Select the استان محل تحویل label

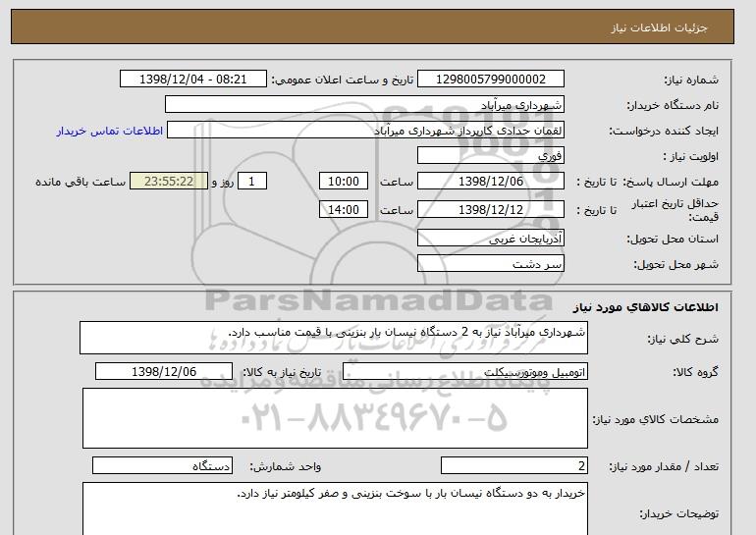pyautogui.click(x=673, y=239)
